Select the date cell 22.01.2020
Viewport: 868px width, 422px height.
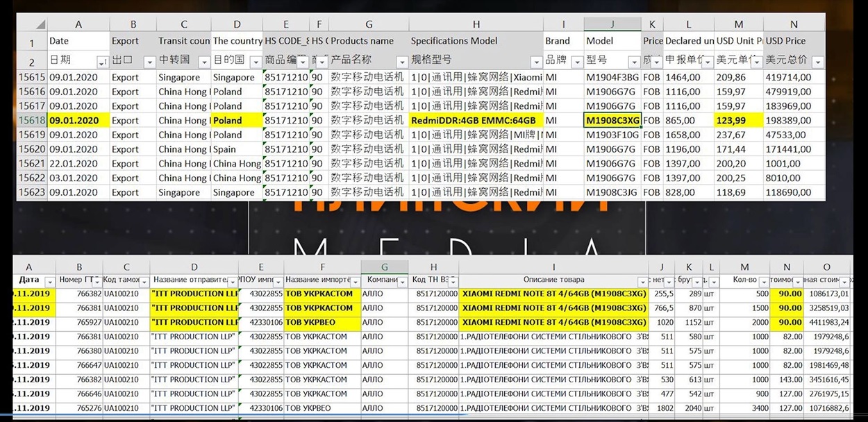point(78,164)
